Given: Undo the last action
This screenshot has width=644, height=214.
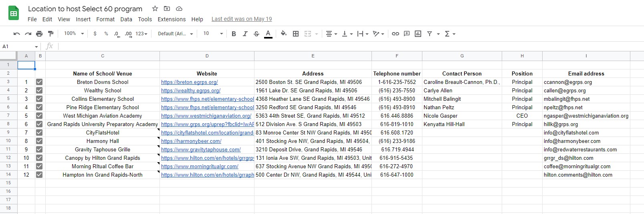Looking at the screenshot, I should pos(16,34).
